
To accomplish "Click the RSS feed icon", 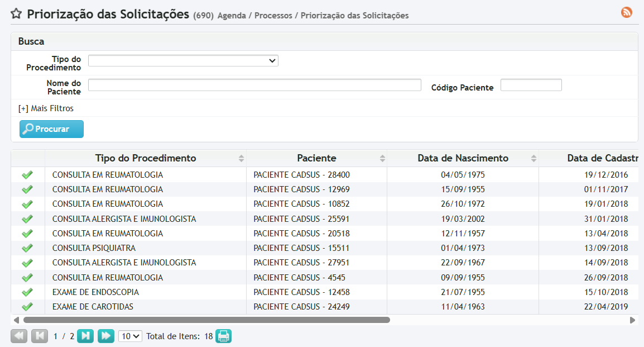I will click(627, 12).
